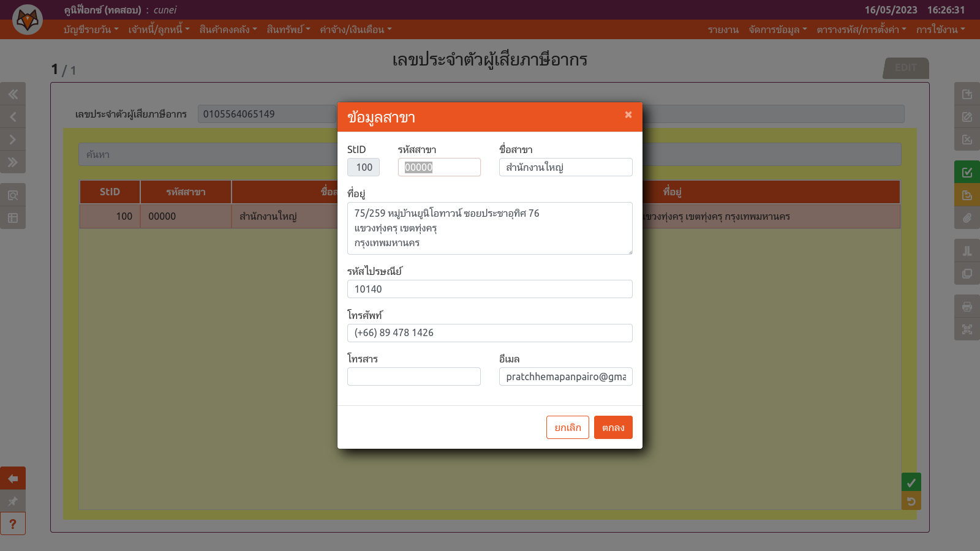Close the ข้อมูลสาขา dialog with the X
This screenshot has height=551, width=980.
coord(628,114)
